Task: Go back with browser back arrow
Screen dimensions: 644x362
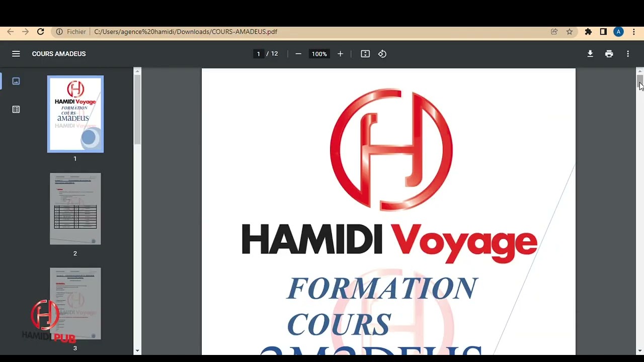Action: click(x=10, y=32)
